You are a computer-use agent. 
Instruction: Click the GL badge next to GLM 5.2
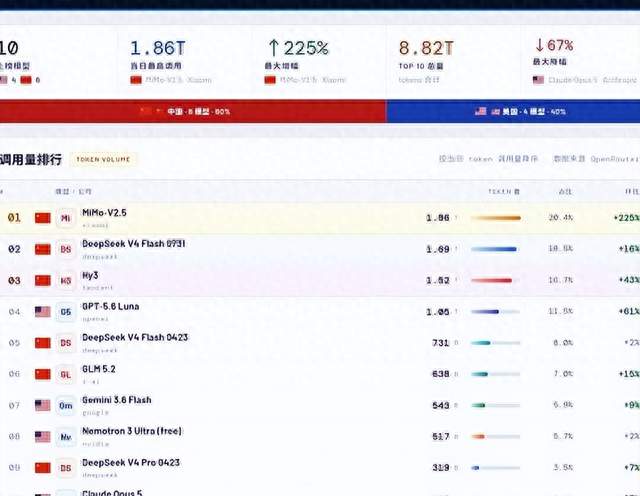point(65,374)
